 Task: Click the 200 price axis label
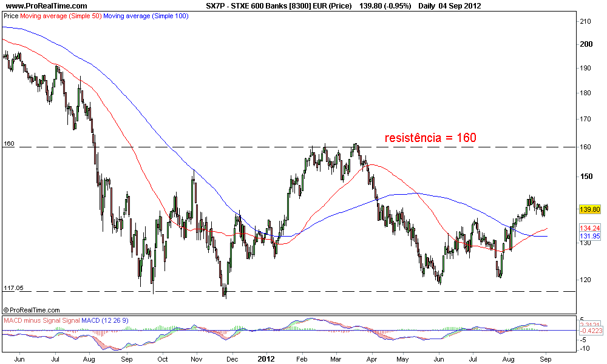(586, 44)
